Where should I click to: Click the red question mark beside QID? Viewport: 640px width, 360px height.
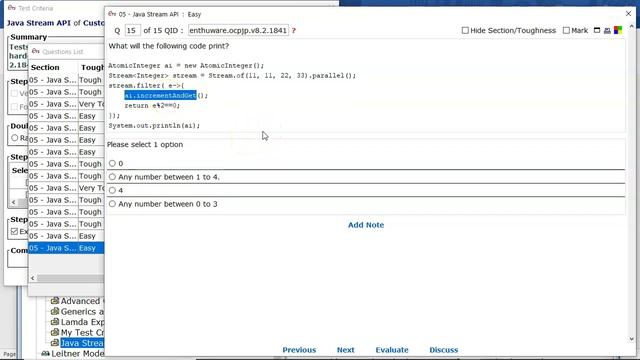tap(293, 31)
